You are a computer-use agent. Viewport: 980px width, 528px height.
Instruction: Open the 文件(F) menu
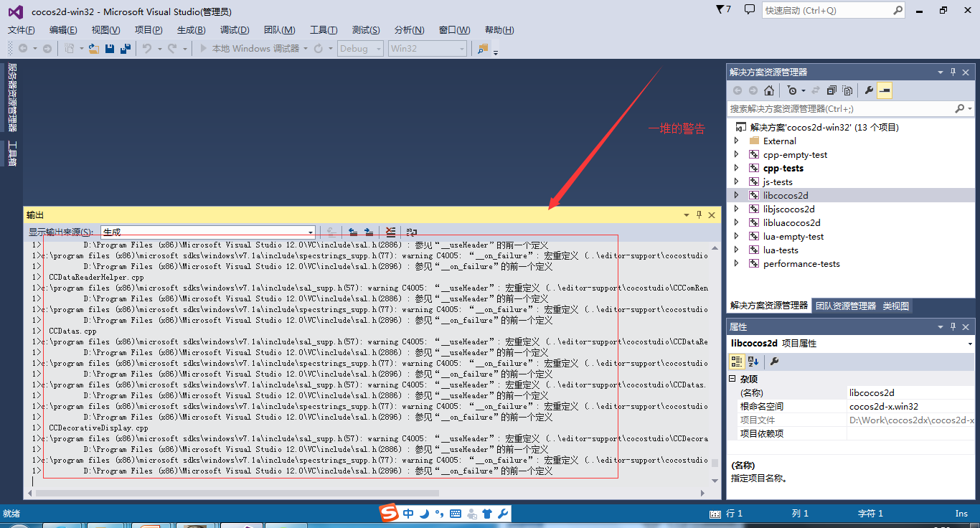[22, 30]
